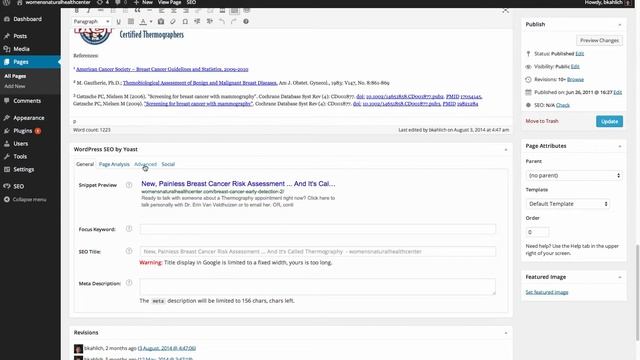This screenshot has height=360, width=640.
Task: Click the clear formatting eraser icon
Action: 173,22
